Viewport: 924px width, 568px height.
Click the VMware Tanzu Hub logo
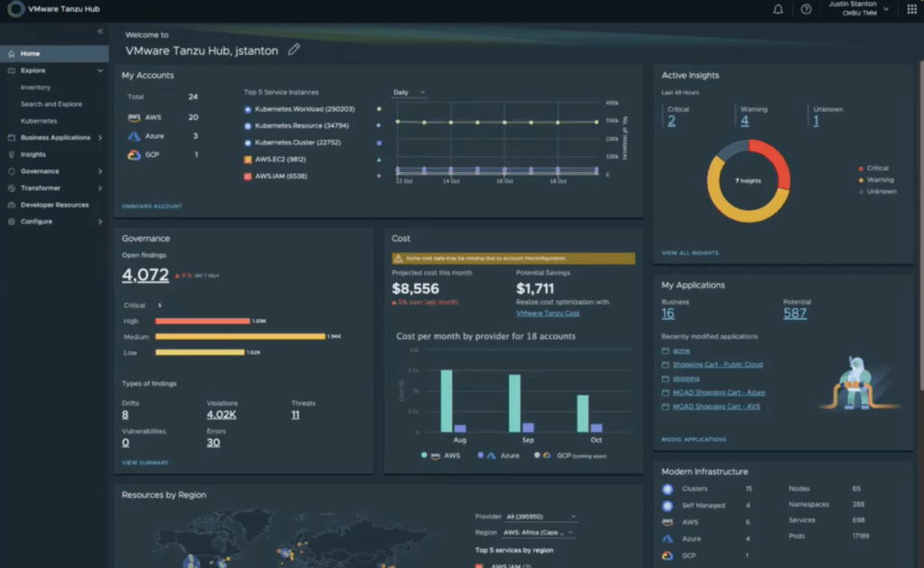click(15, 9)
